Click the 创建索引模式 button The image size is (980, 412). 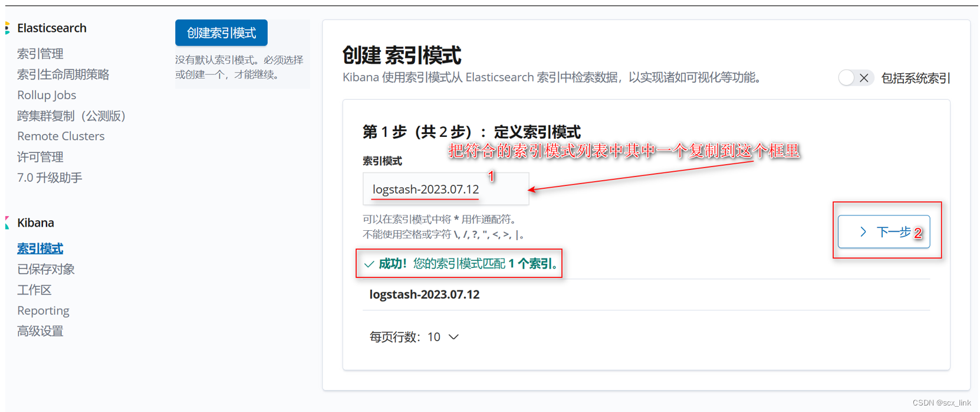click(221, 32)
